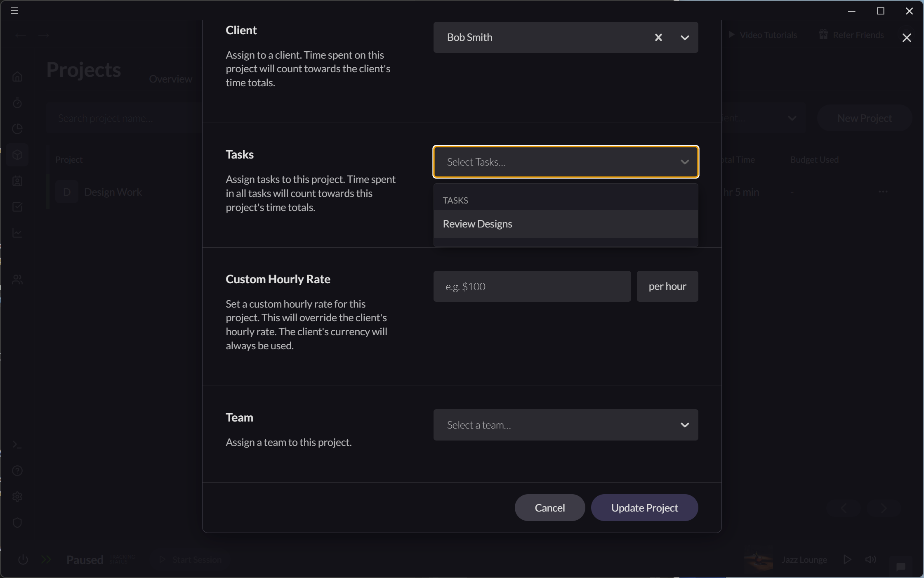The height and width of the screenshot is (578, 924).
Task: Click the per hour unit button
Action: (x=667, y=287)
